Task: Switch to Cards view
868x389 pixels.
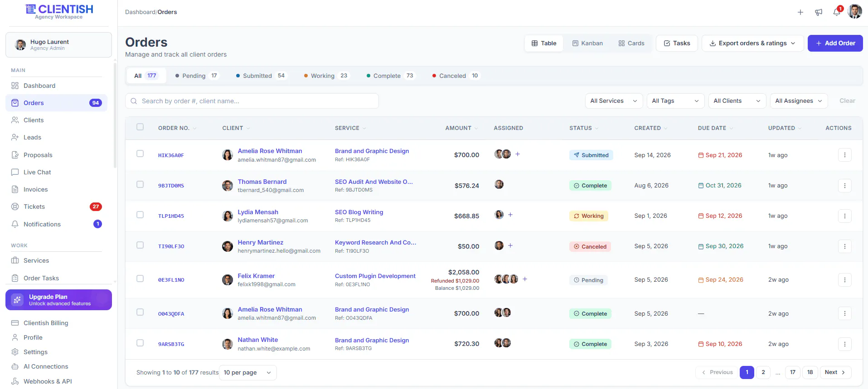Action: [x=631, y=43]
